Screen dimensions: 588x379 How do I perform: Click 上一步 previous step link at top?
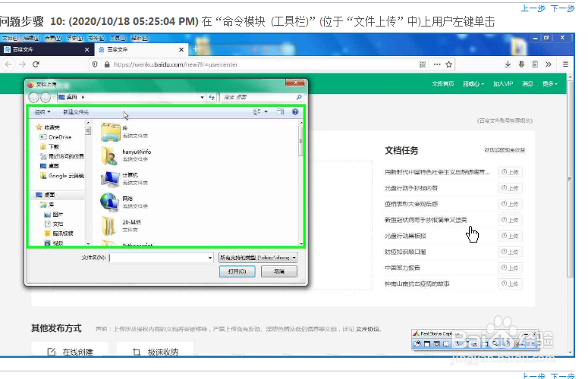coord(533,8)
